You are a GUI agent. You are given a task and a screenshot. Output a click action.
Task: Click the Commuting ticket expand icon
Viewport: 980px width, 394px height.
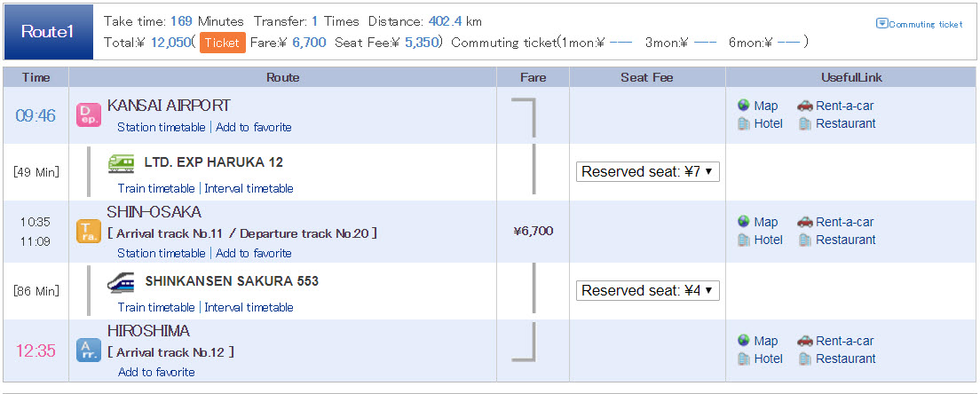(881, 24)
